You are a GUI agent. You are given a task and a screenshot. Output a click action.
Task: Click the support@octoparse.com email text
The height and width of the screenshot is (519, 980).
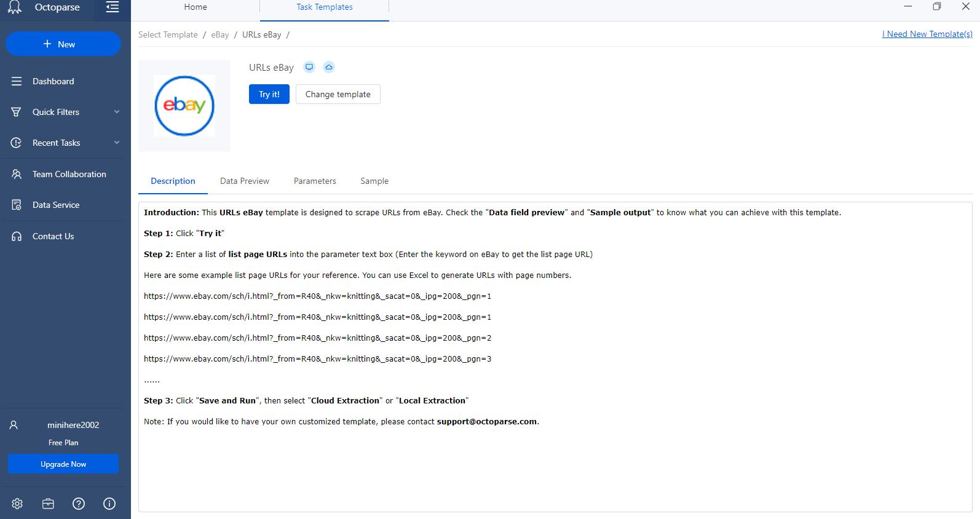[487, 422]
